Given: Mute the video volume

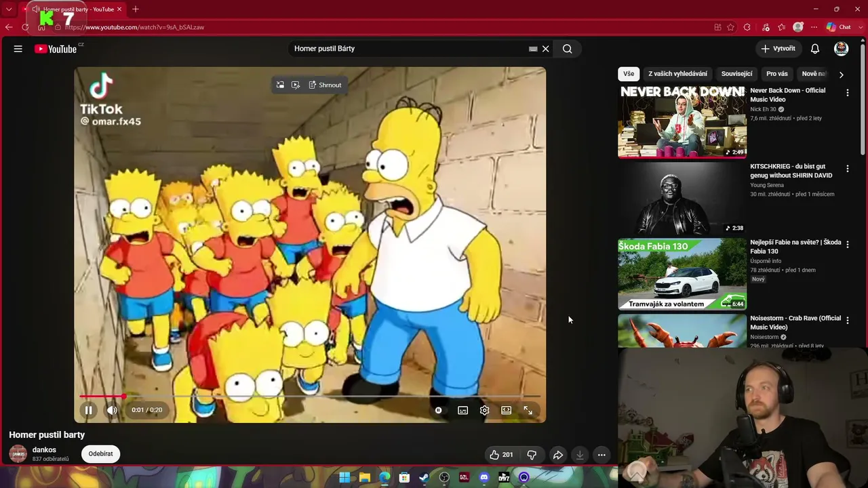Looking at the screenshot, I should pyautogui.click(x=113, y=410).
